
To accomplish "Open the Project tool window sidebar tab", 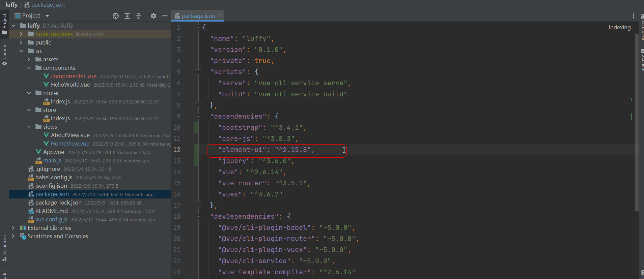I will pyautogui.click(x=4, y=24).
